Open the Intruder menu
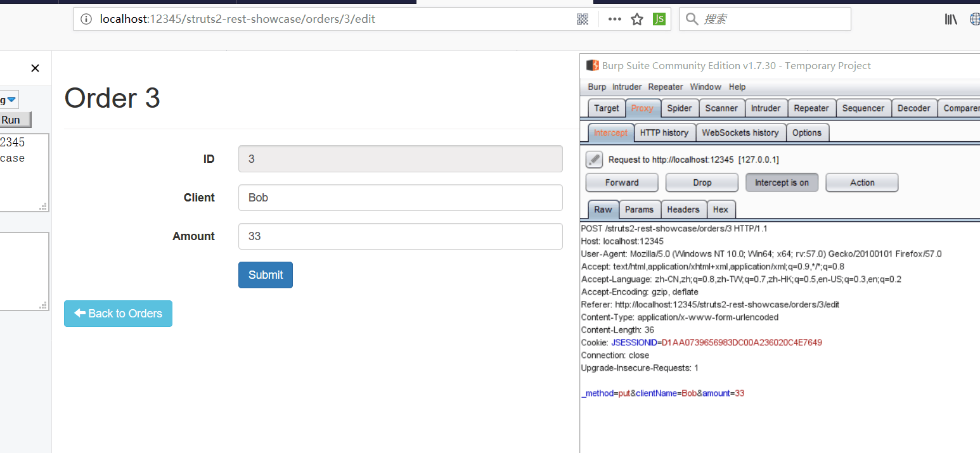 (627, 87)
